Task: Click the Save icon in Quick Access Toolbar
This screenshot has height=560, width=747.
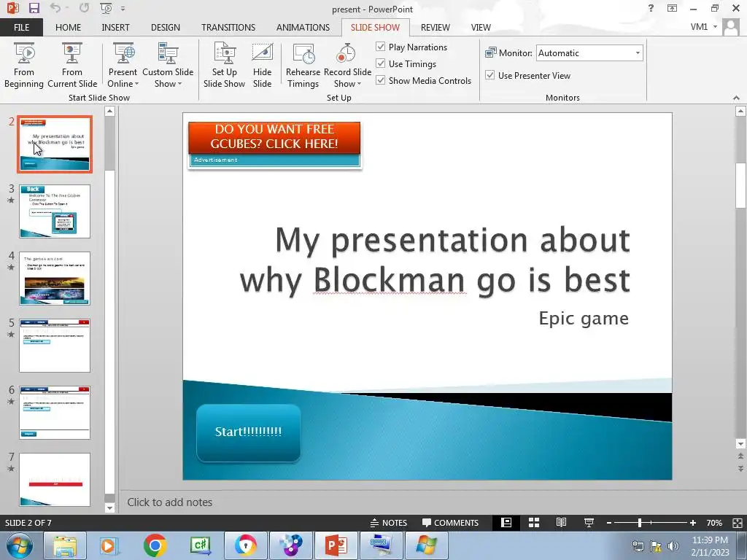Action: (x=34, y=8)
